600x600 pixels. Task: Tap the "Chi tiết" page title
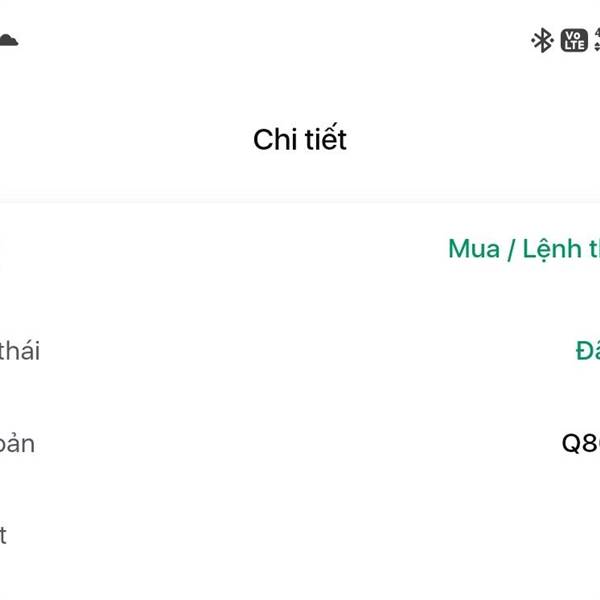300,139
